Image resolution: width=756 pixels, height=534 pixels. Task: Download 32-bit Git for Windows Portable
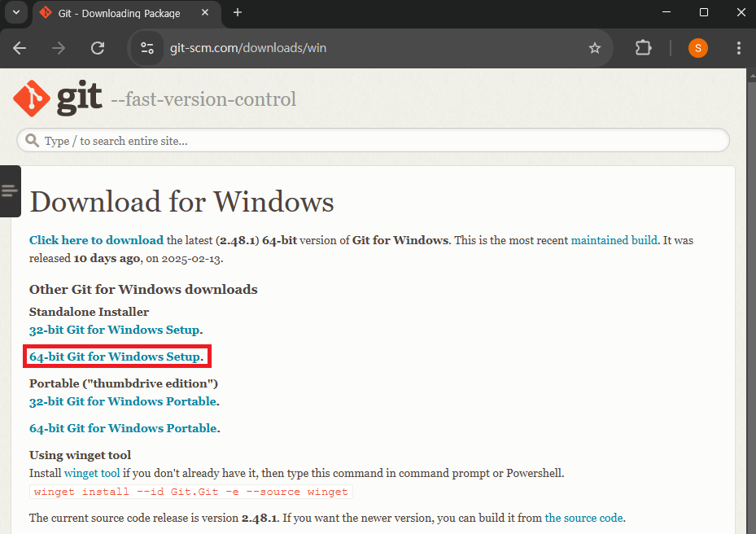click(122, 401)
